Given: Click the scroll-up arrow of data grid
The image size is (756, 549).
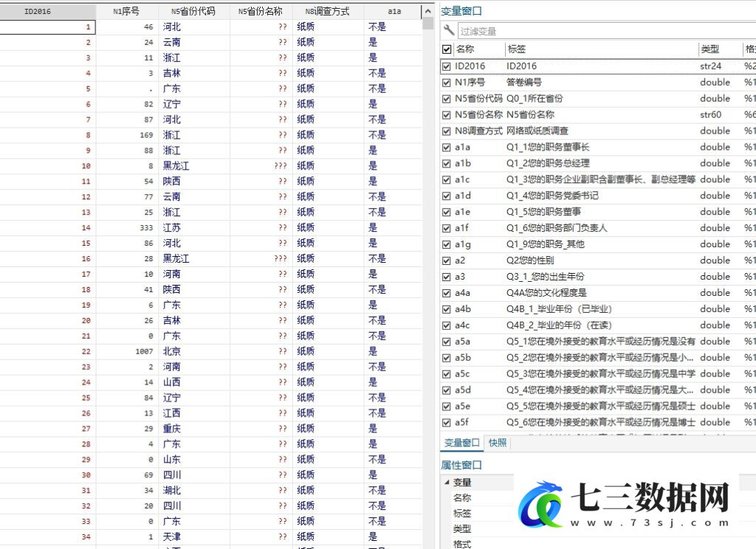Looking at the screenshot, I should (427, 11).
